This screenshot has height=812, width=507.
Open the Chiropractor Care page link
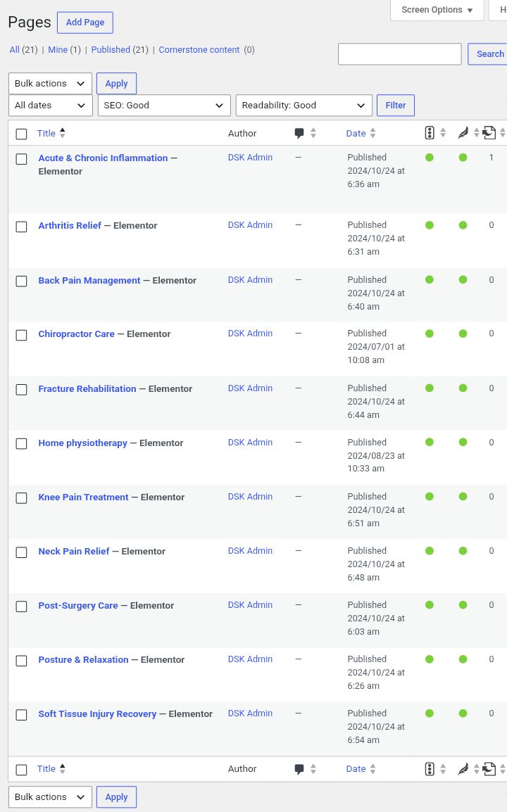tap(76, 334)
